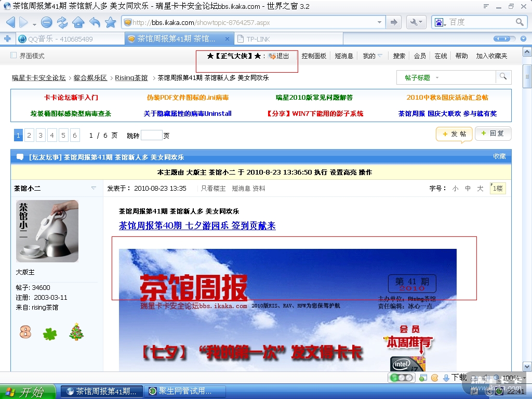
Task: Open 卡卡论坛新手入门 announcement
Action: click(71, 97)
